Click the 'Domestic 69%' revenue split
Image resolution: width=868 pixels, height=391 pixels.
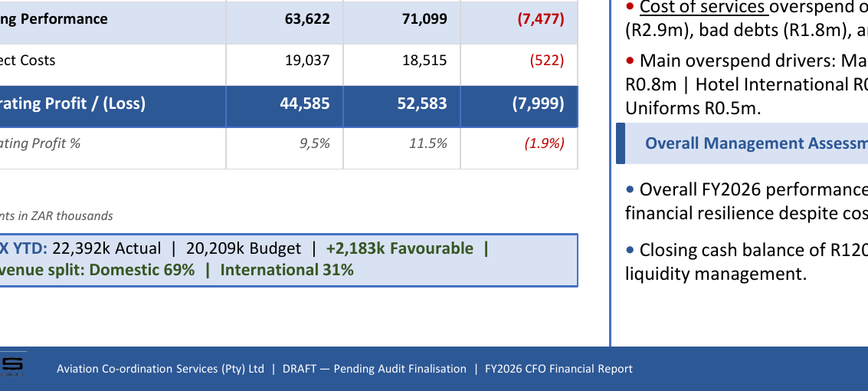(x=142, y=271)
